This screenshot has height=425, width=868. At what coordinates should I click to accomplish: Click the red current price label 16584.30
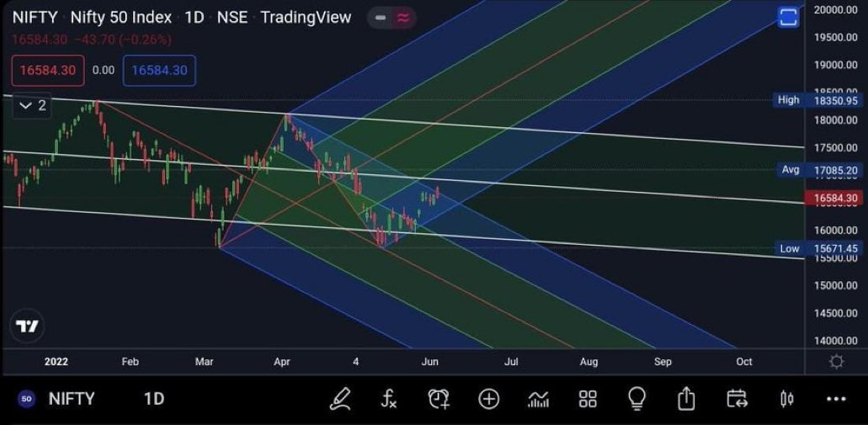point(835,198)
